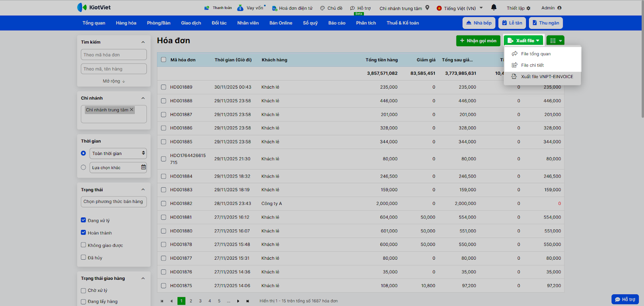Viewport: 644px width, 306px height.
Task: Click the Theo mã hóa đơn search field
Action: pyautogui.click(x=114, y=55)
